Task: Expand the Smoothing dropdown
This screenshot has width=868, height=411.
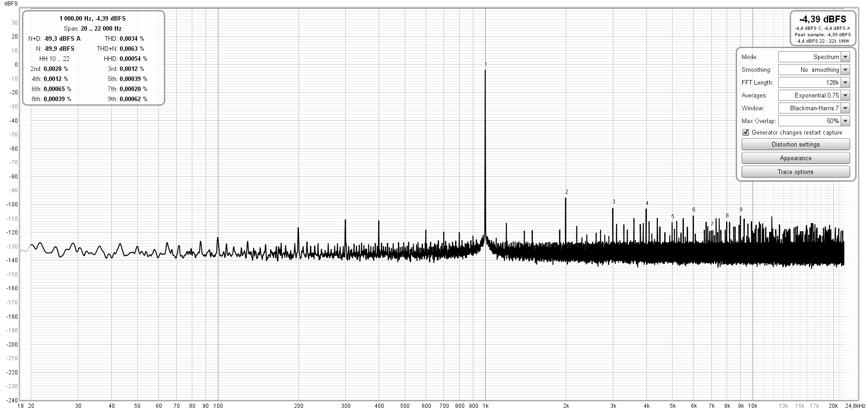Action: pos(814,70)
